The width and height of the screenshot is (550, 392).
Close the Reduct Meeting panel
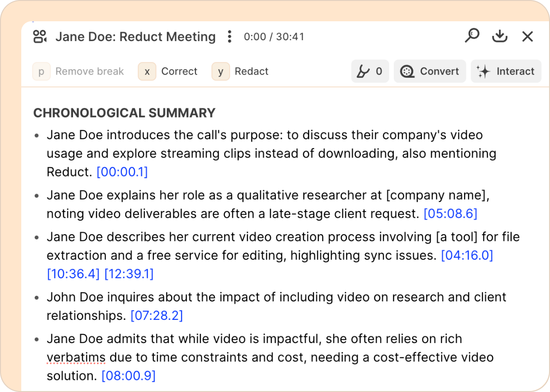[527, 36]
